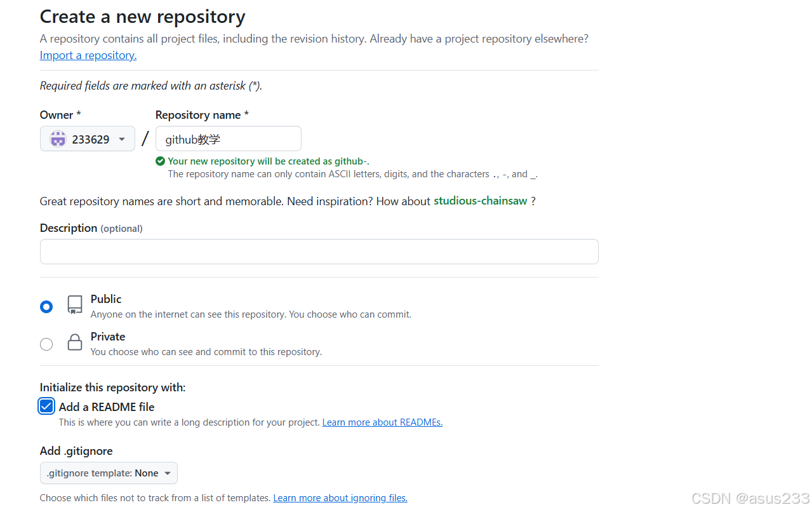The width and height of the screenshot is (812, 512).
Task: Open the .gitignore template dropdown
Action: (109, 473)
